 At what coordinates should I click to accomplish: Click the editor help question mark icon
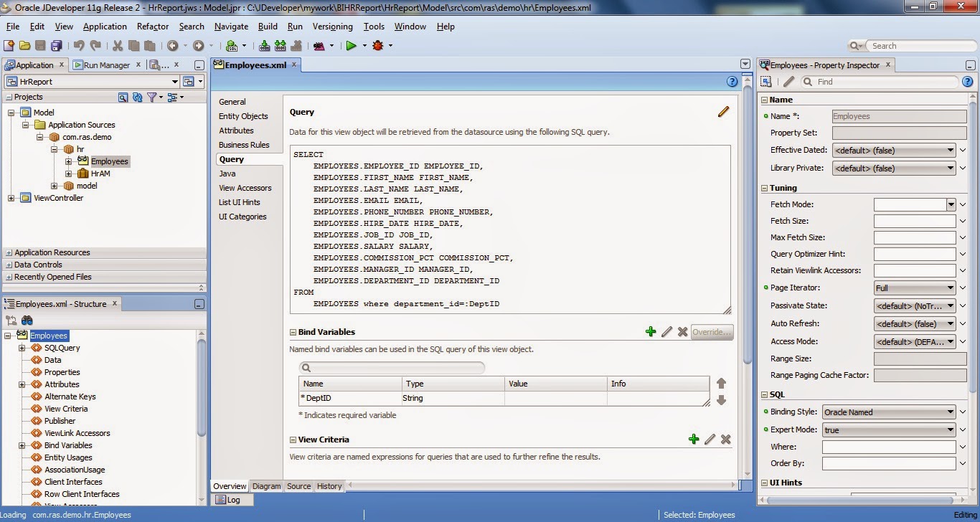[x=732, y=82]
